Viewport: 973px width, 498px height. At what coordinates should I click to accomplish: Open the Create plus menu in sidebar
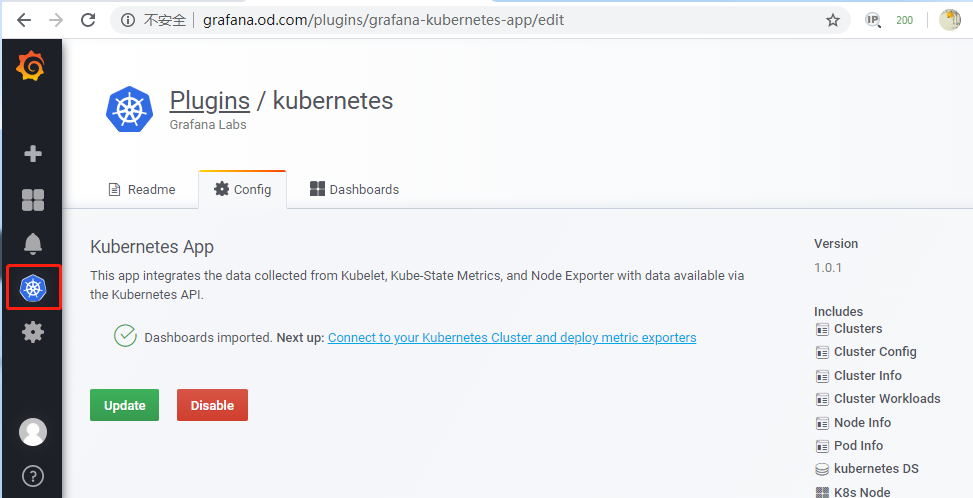(33, 154)
